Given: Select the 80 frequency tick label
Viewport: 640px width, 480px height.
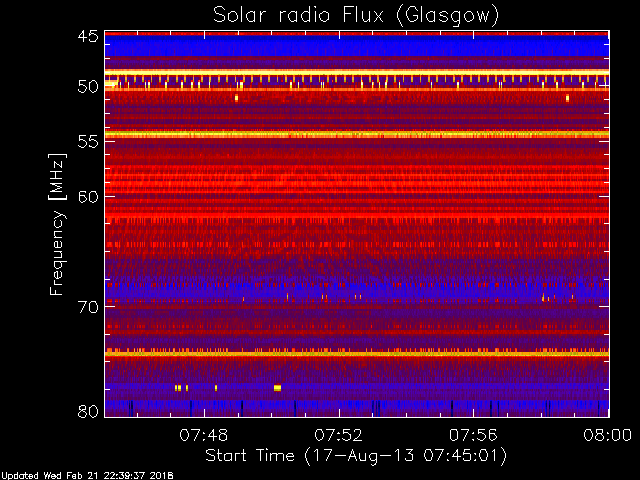Looking at the screenshot, I should click(x=88, y=411).
